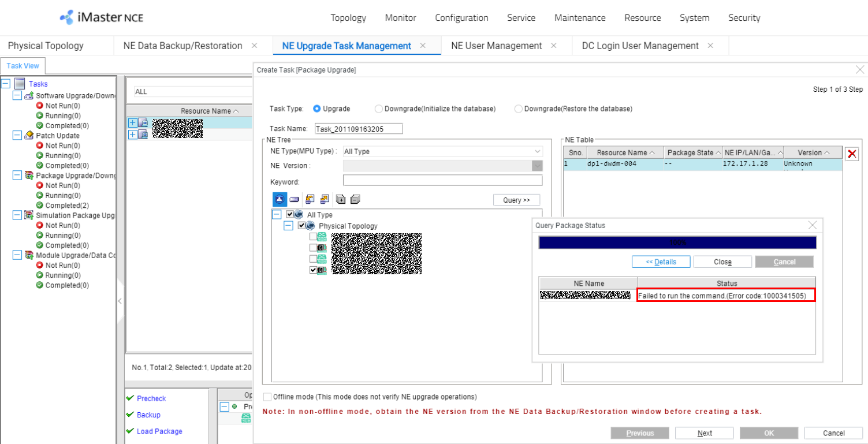Collapse the Tasks root node

6,84
